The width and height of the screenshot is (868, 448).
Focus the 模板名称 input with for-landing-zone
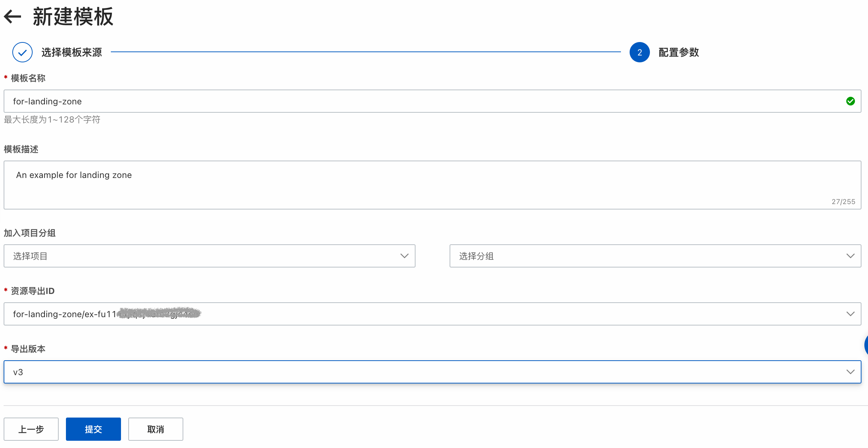(432, 101)
